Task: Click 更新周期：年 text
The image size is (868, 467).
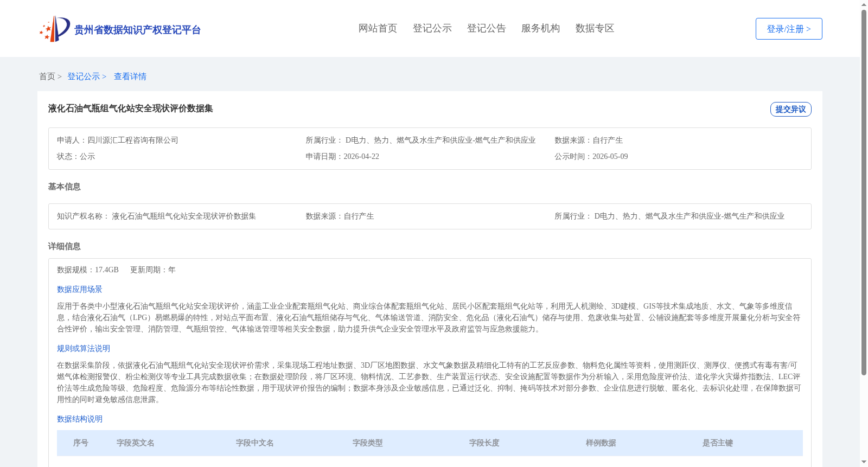Action: click(153, 270)
